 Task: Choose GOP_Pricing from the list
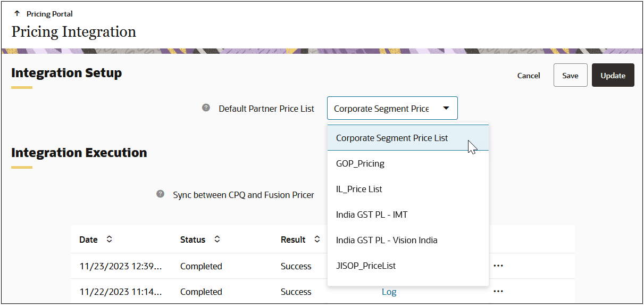408,163
